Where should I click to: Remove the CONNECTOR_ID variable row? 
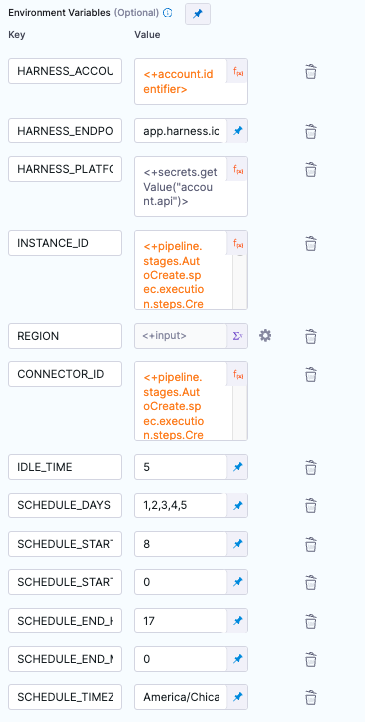point(311,374)
